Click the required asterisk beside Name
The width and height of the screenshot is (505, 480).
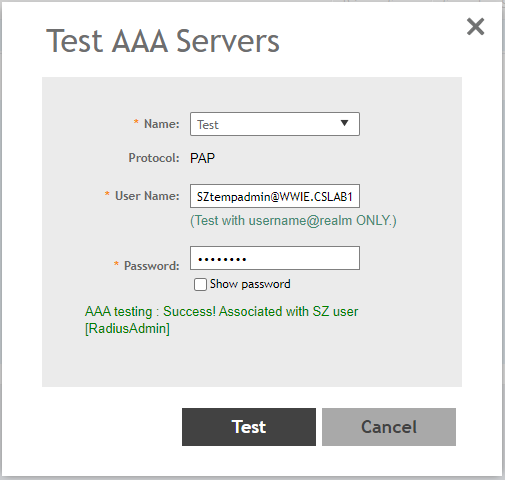pyautogui.click(x=136, y=122)
